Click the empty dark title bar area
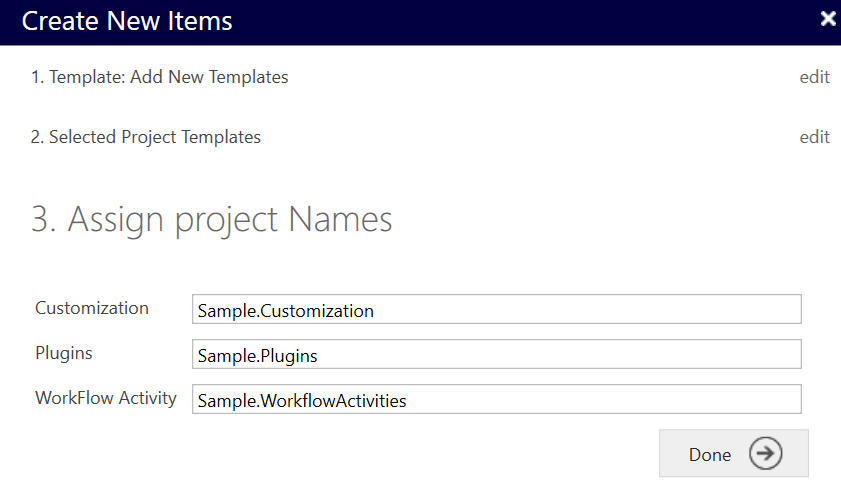The image size is (841, 498). coord(520,21)
